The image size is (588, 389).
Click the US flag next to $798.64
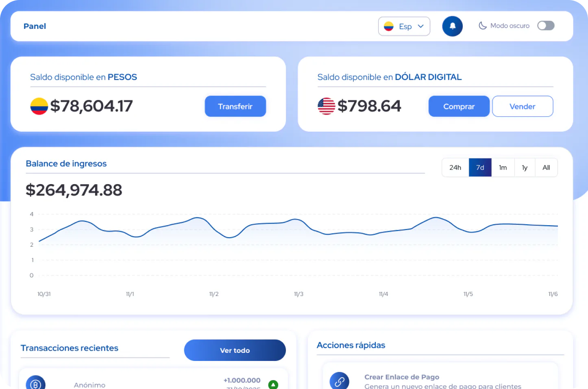[326, 106]
